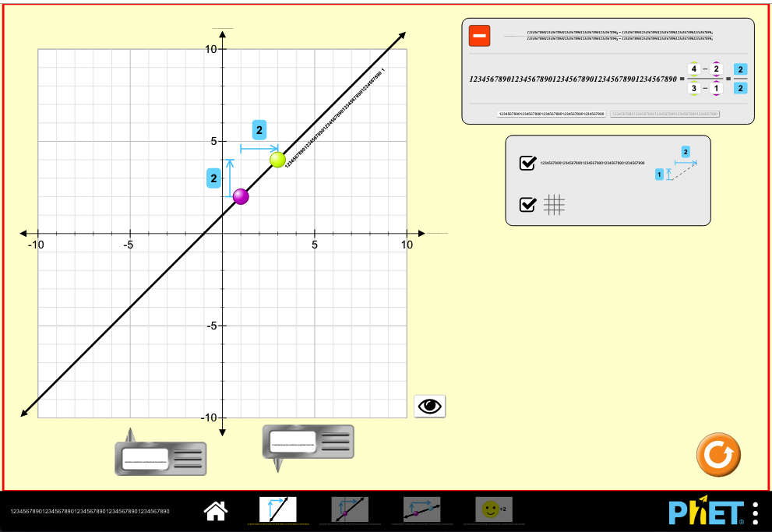772x532 pixels.
Task: Pick up the right point tool speech bubble
Action: pos(307,442)
